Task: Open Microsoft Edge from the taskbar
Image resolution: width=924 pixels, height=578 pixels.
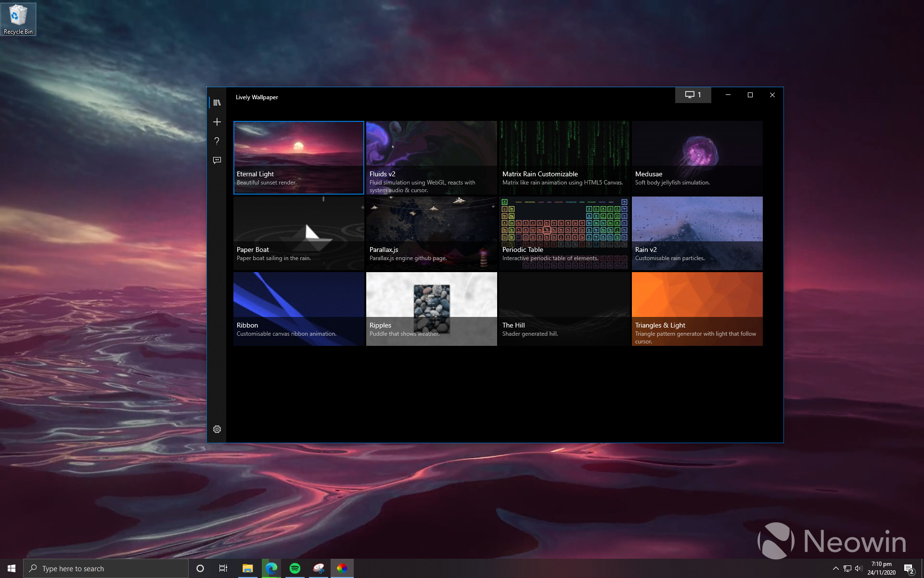Action: (271, 568)
